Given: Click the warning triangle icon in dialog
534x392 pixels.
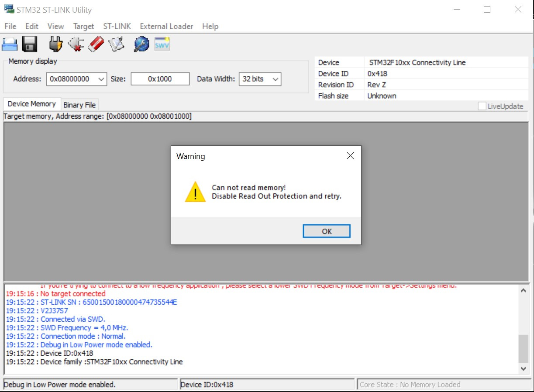Looking at the screenshot, I should click(x=195, y=192).
